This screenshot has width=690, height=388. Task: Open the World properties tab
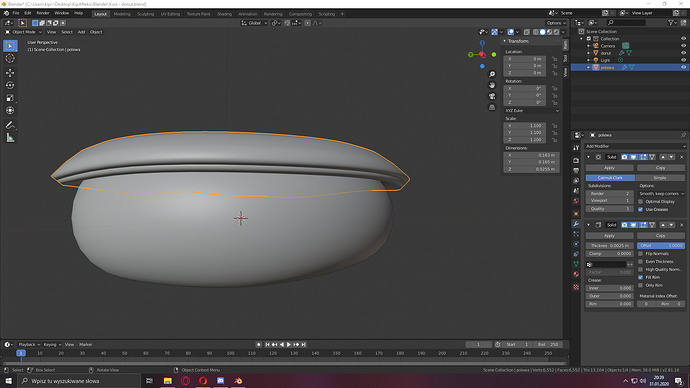click(x=576, y=201)
